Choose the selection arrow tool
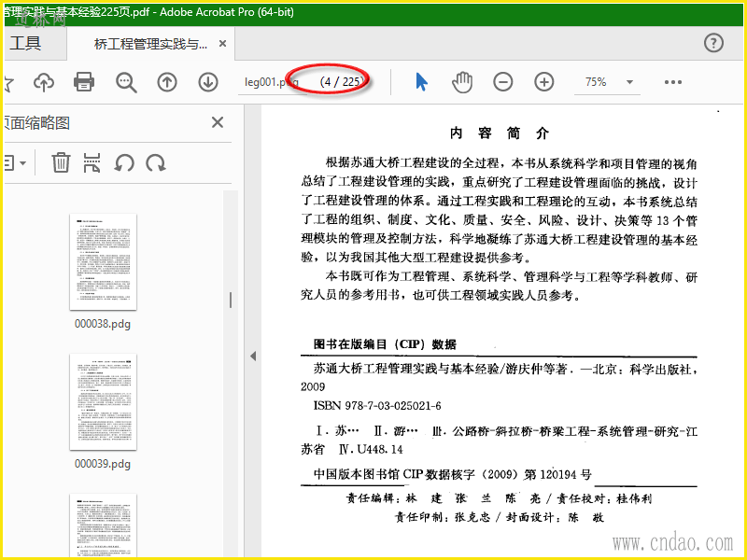The height and width of the screenshot is (560, 747). (x=421, y=82)
